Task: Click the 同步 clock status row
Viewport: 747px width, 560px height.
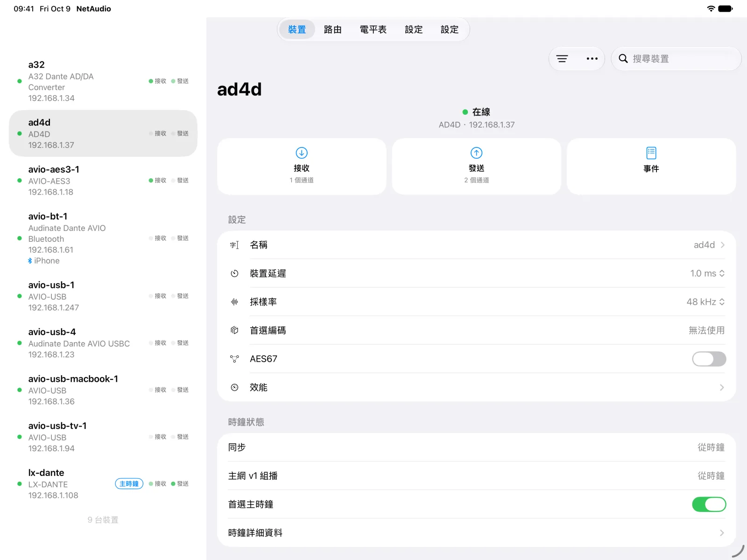Action: 476,448
